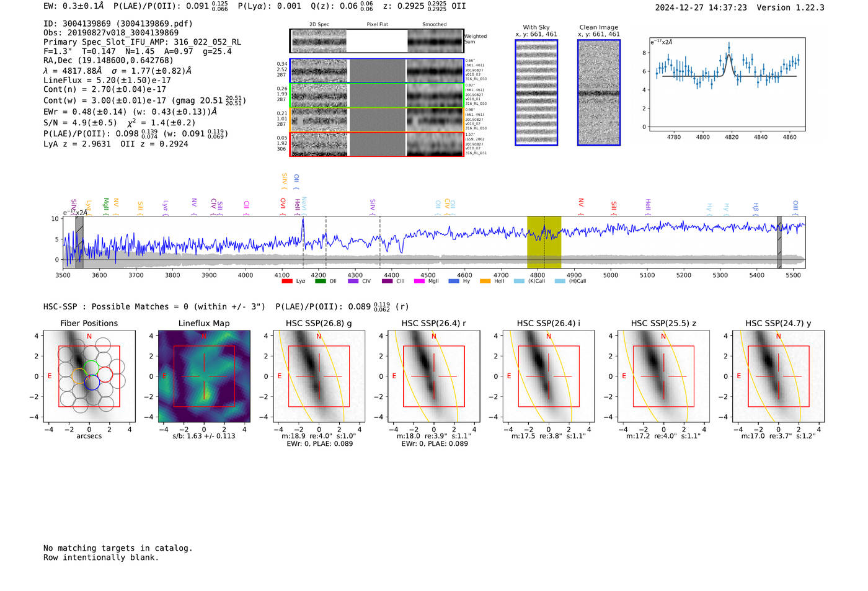Click the yellow highlighted region near 4800
This screenshot has width=868, height=591.
pos(544,242)
